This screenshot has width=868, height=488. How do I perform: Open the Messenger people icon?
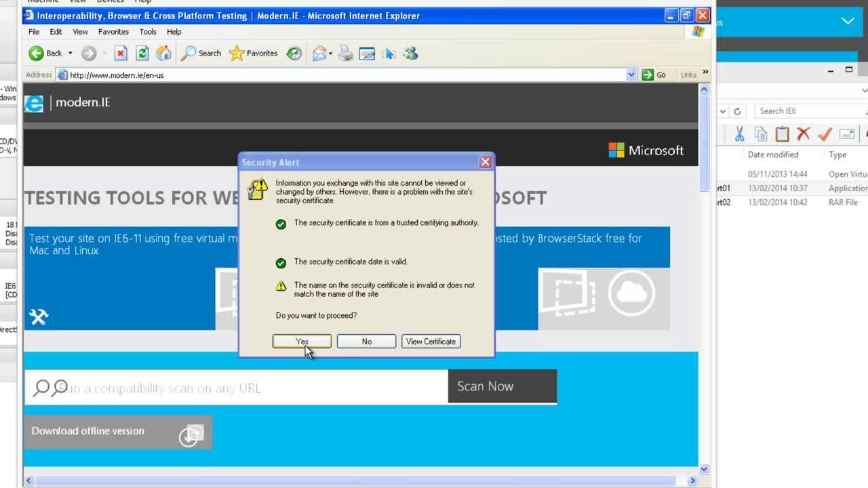point(410,53)
